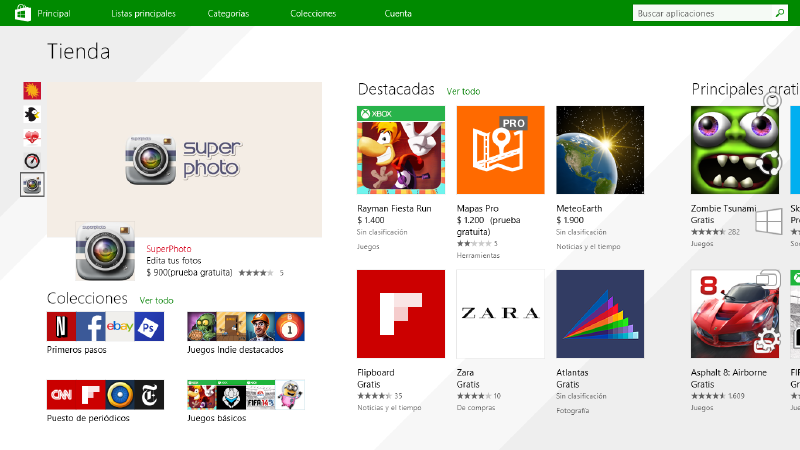
Task: Click the Puesto de periódicos label
Action: point(88,418)
